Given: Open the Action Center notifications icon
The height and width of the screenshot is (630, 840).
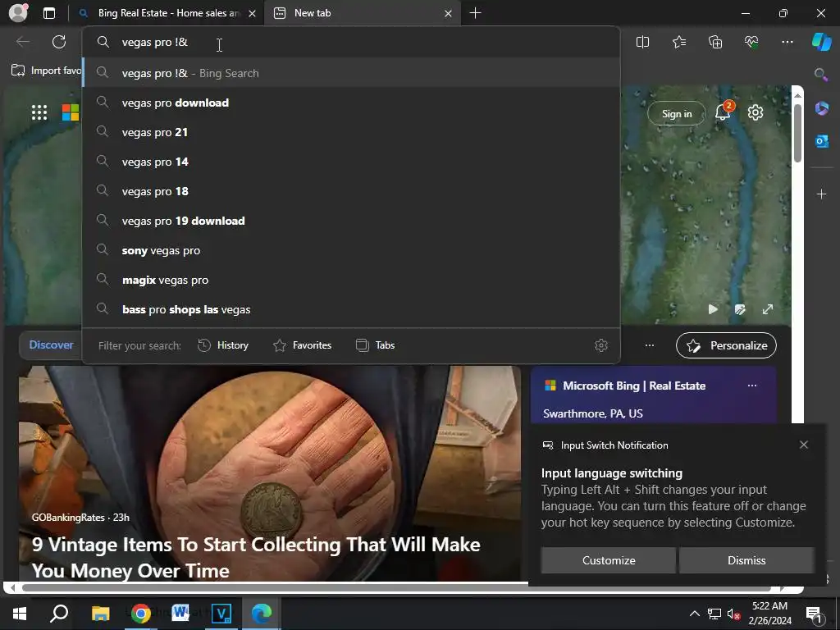Looking at the screenshot, I should coord(814,614).
